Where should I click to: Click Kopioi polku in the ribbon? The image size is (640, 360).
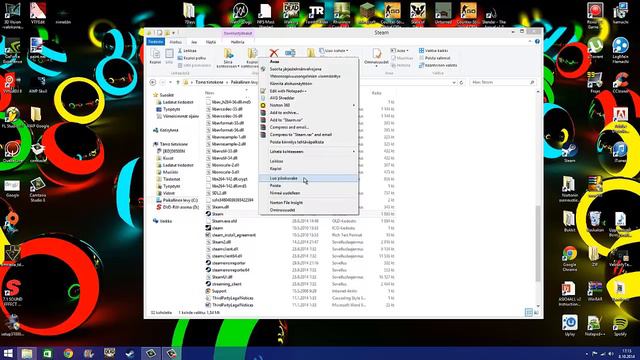tap(192, 58)
